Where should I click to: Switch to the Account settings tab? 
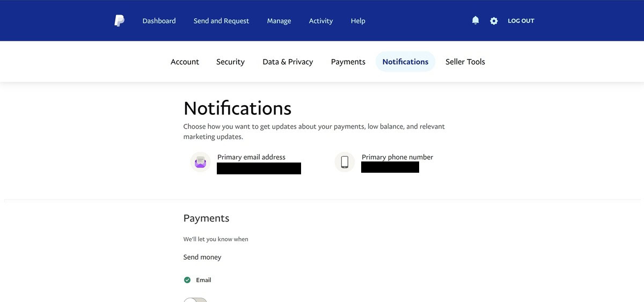click(x=185, y=62)
